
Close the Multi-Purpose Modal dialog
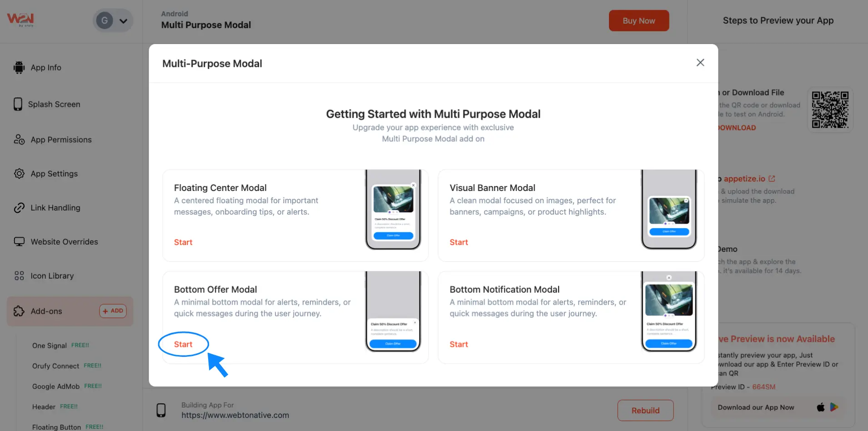tap(700, 63)
